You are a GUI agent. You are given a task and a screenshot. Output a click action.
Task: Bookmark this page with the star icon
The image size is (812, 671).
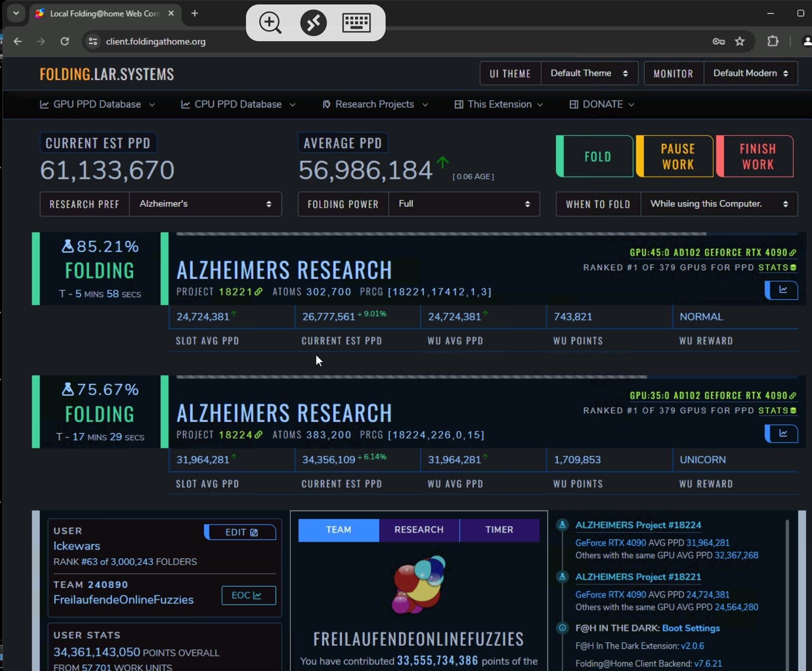(740, 41)
